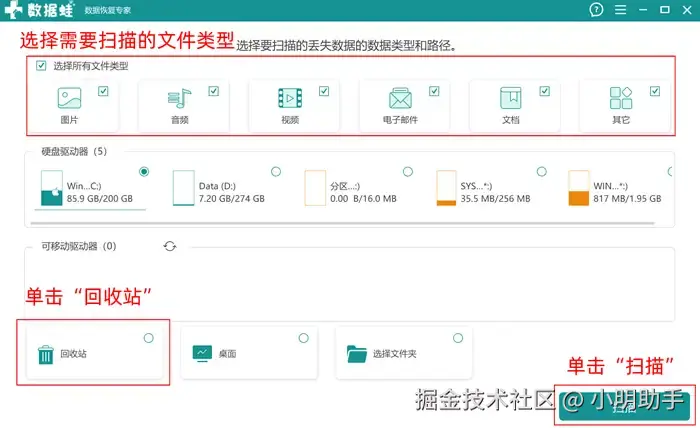Click the WIN 1.95 GB drive icon
The image size is (700, 428).
[579, 188]
